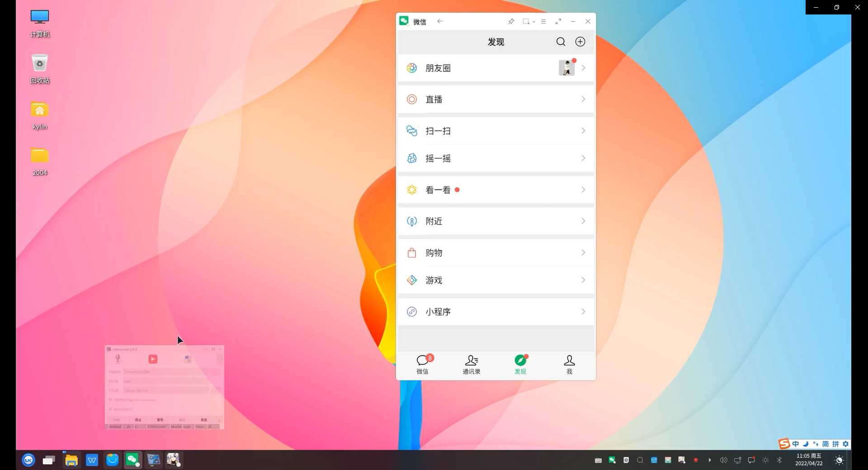The height and width of the screenshot is (470, 868).
Task: Expand the 购物 row chevron
Action: [583, 253]
